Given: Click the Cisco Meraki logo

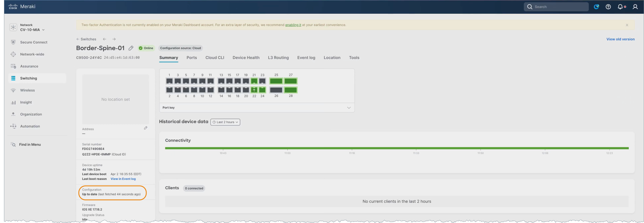Looking at the screenshot, I should point(22,6).
